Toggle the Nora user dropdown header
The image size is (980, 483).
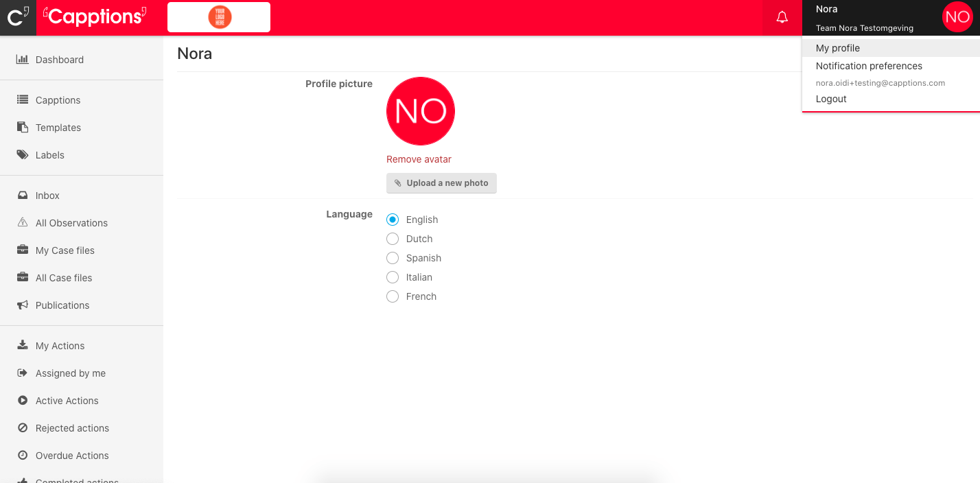click(891, 18)
